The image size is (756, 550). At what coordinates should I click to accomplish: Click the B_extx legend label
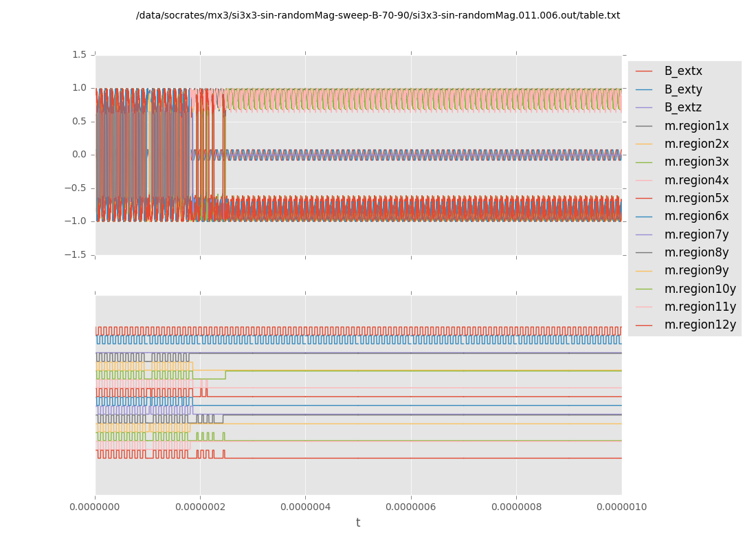(x=683, y=71)
